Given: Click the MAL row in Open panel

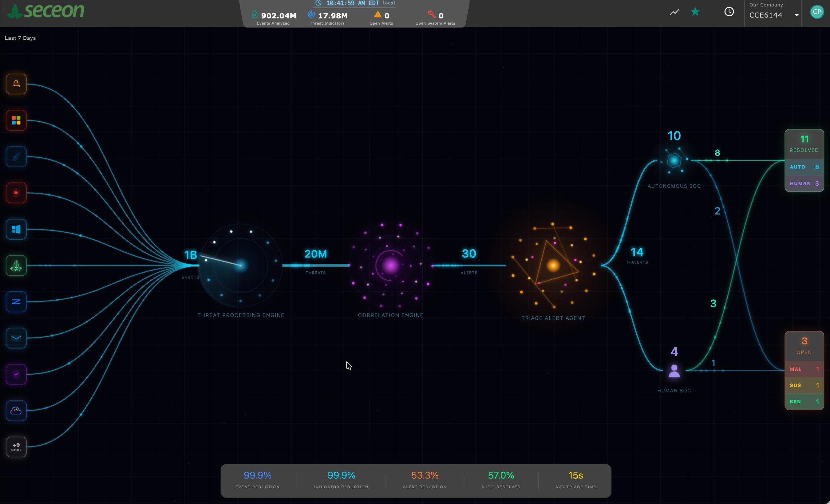Looking at the screenshot, I should tap(804, 369).
